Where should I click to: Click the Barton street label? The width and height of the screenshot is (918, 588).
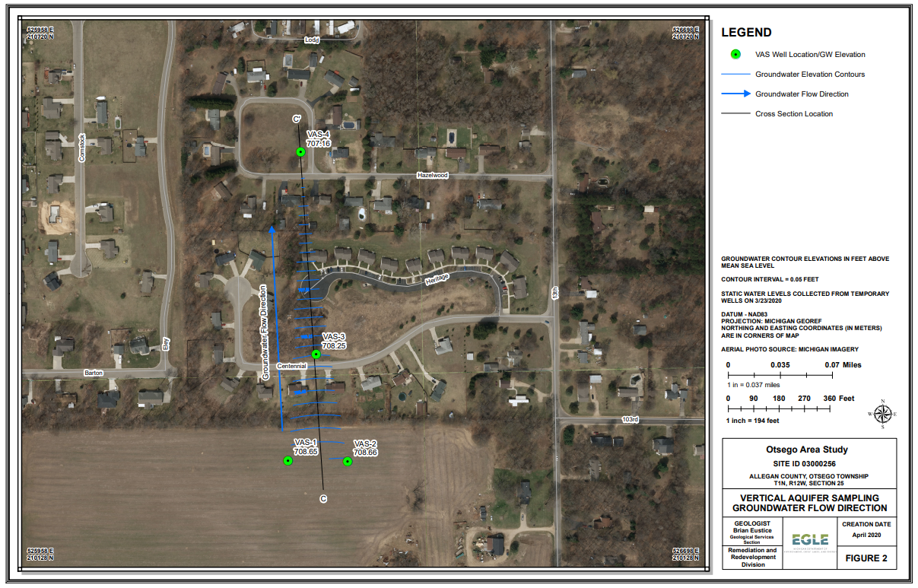coord(93,373)
